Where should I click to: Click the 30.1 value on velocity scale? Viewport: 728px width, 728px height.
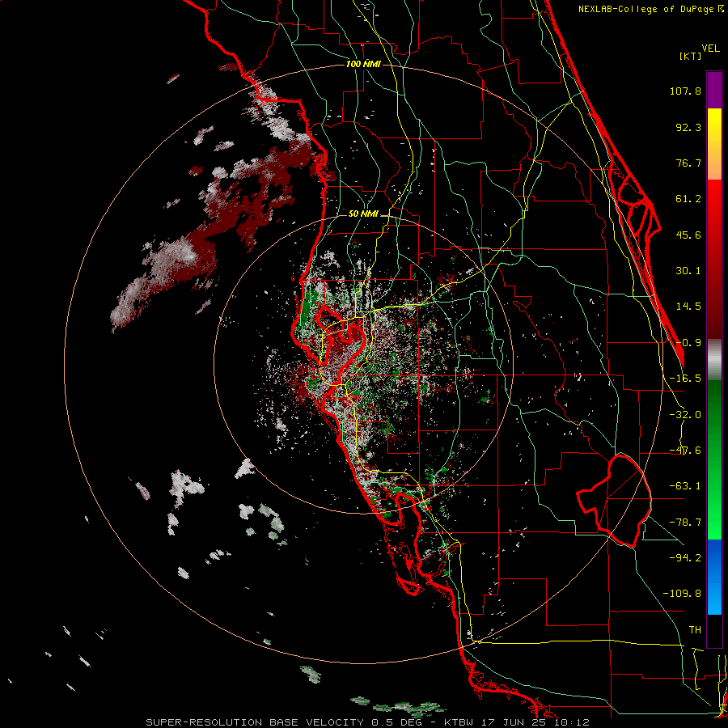[x=688, y=271]
